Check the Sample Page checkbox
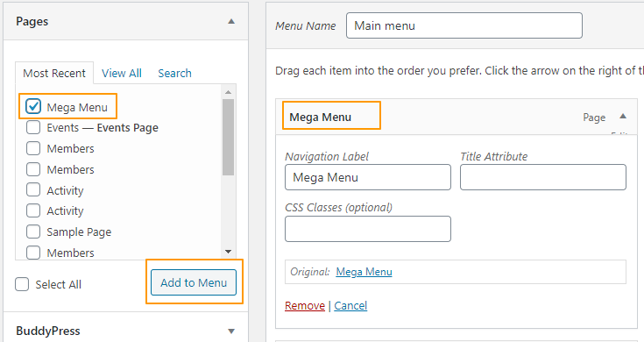The height and width of the screenshot is (342, 644). point(33,232)
